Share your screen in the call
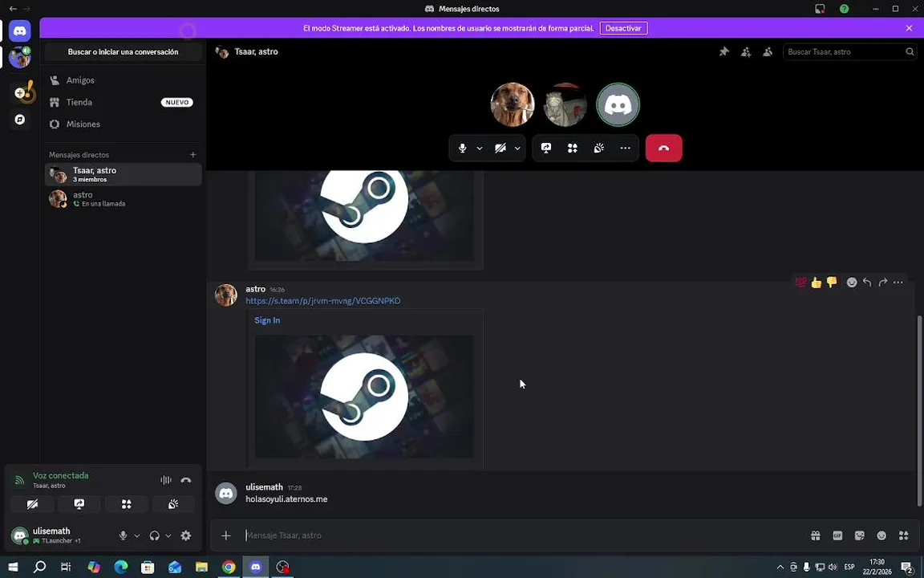 546,148
